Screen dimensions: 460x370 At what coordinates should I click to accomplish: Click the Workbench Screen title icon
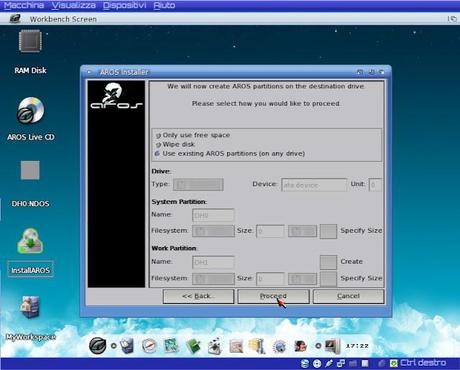15,19
